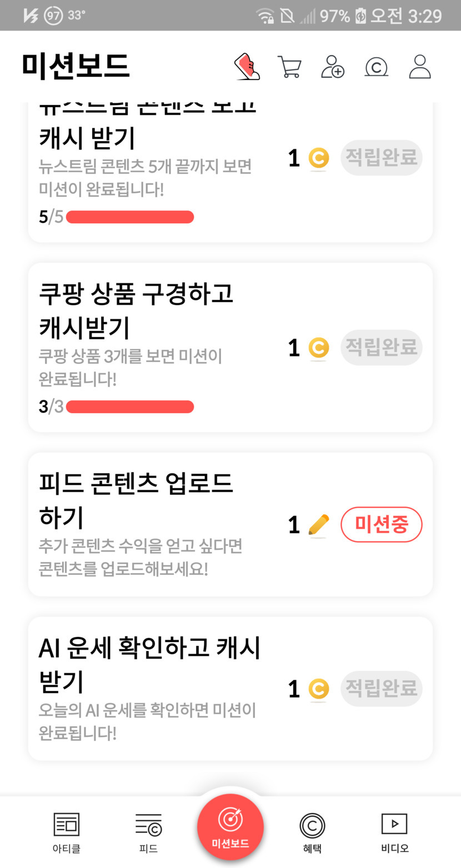Tap the pencil icon on upload mission
This screenshot has width=461, height=868.
click(x=318, y=525)
